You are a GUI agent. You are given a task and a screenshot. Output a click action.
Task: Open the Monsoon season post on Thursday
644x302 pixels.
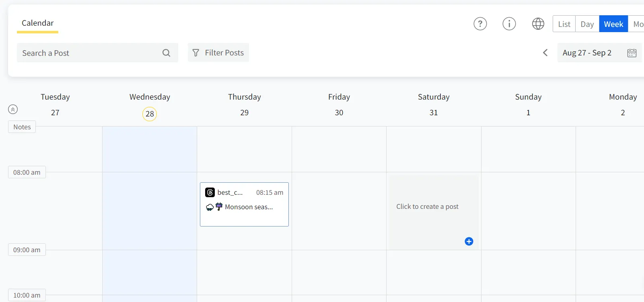pyautogui.click(x=244, y=204)
